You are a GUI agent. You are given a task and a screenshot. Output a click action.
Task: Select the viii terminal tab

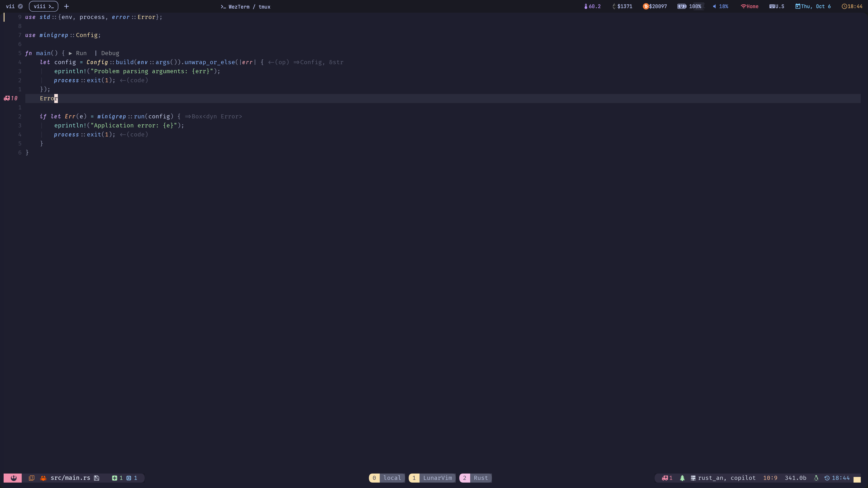[43, 6]
